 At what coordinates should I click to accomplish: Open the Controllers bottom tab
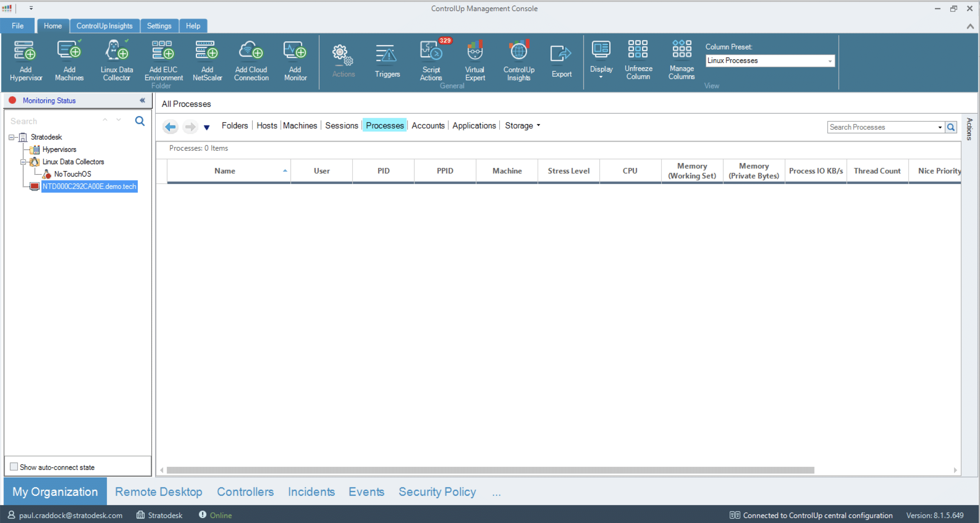tap(245, 492)
